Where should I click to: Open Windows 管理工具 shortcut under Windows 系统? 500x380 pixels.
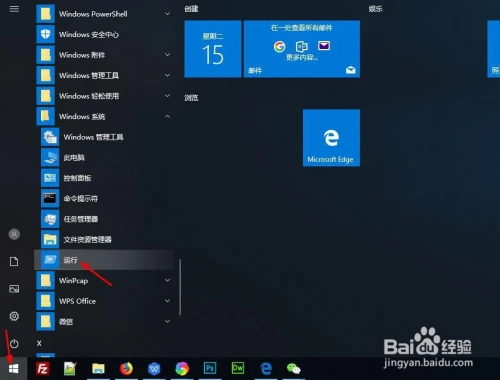(x=104, y=137)
